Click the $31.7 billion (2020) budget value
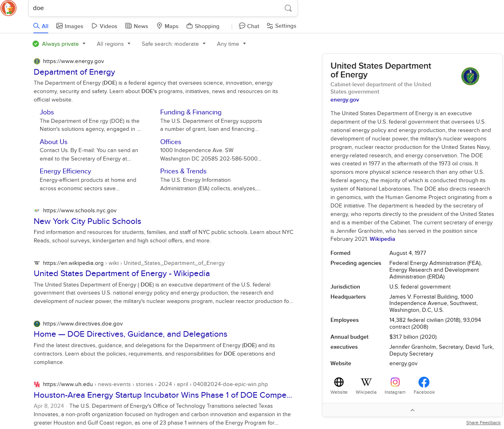Viewport: 504px width, 429px height. 413,337
